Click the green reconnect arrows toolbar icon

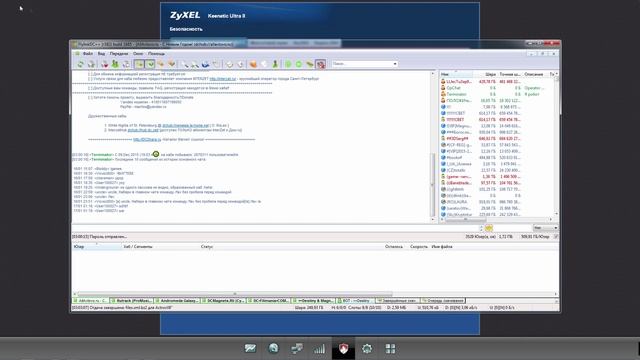point(80,64)
